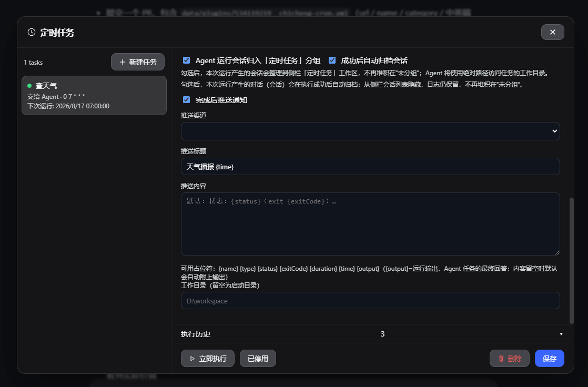Click the 工作目录 input with D:\workspace placeholder
This screenshot has width=588, height=387.
(x=370, y=301)
